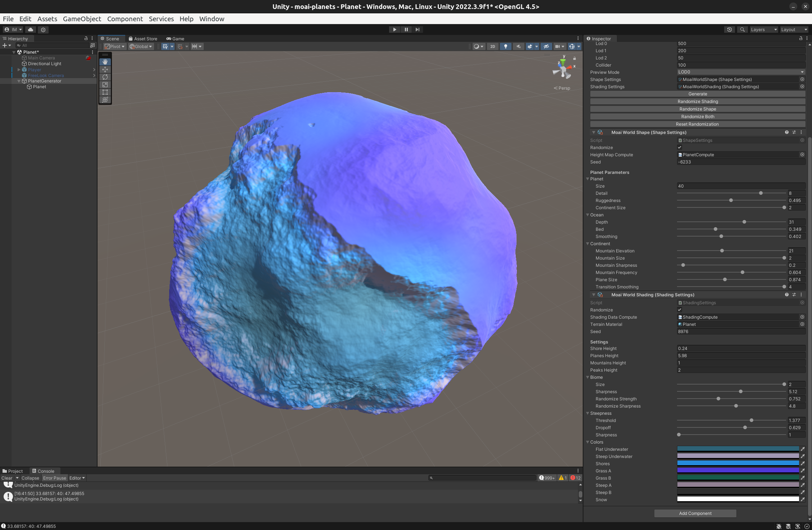The image size is (812, 530).
Task: Collapse the Colors foldout in Inspector
Action: click(588, 442)
